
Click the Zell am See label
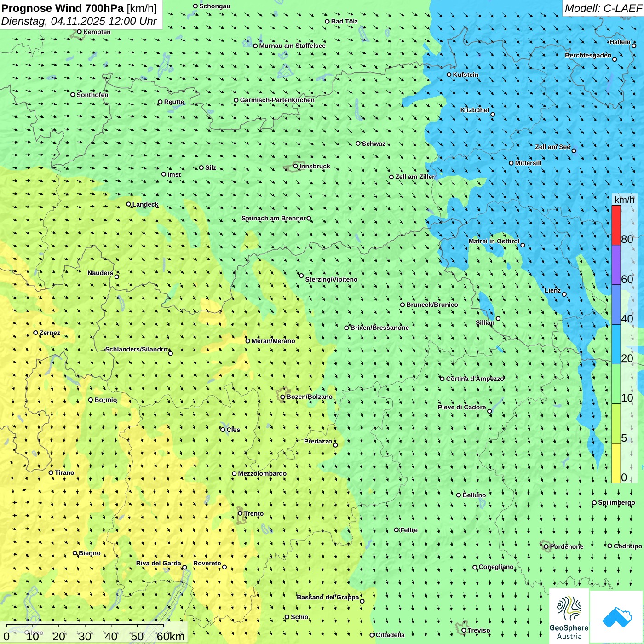point(552,147)
